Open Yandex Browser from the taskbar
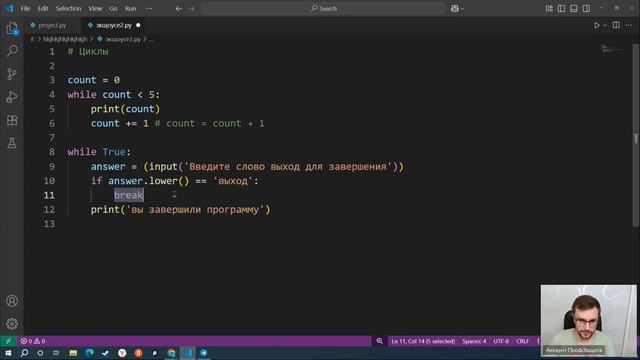640x360 pixels. (x=122, y=353)
